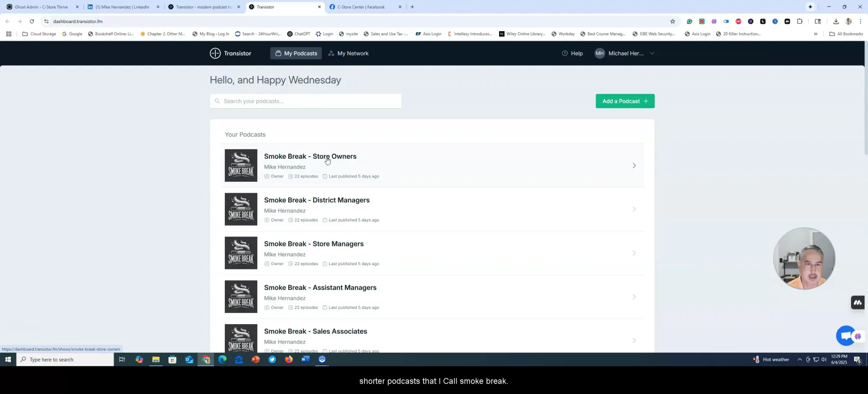Open Microsoft Edge from the taskbar
The width and height of the screenshot is (868, 394).
pos(222,359)
